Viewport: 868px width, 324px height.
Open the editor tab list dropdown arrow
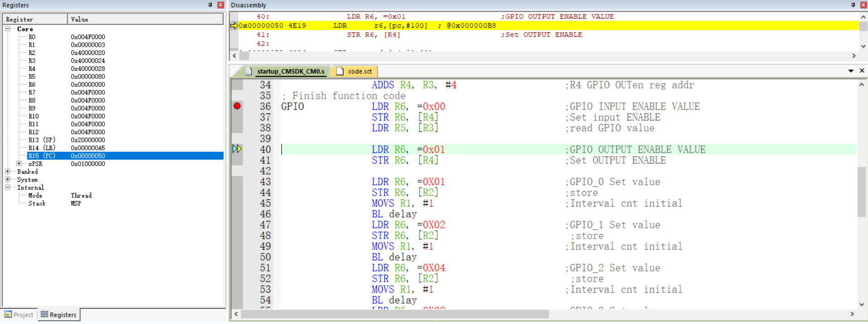pyautogui.click(x=851, y=71)
